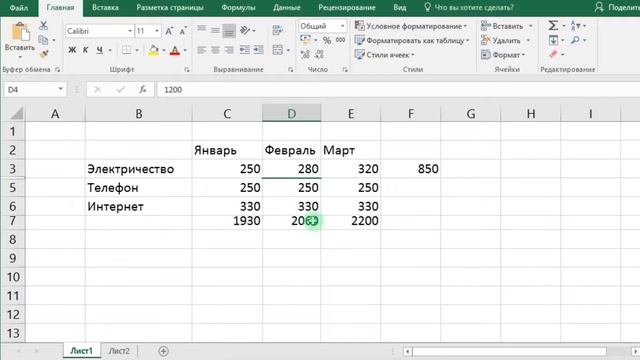
Task: Toggle bold formatting (Ж)
Action: pyautogui.click(x=72, y=50)
